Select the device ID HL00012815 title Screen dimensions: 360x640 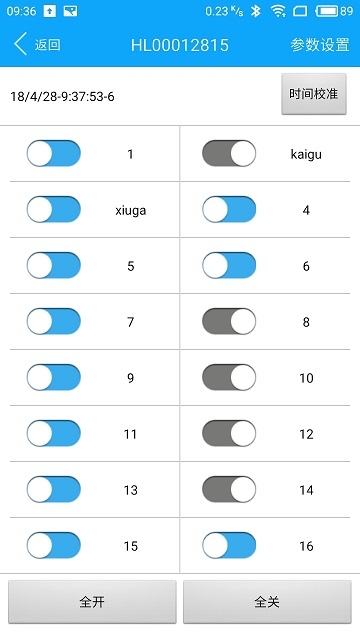[x=180, y=45]
